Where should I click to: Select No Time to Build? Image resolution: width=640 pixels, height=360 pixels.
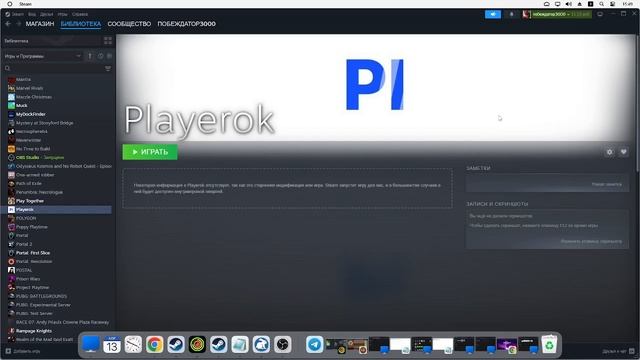click(x=33, y=149)
